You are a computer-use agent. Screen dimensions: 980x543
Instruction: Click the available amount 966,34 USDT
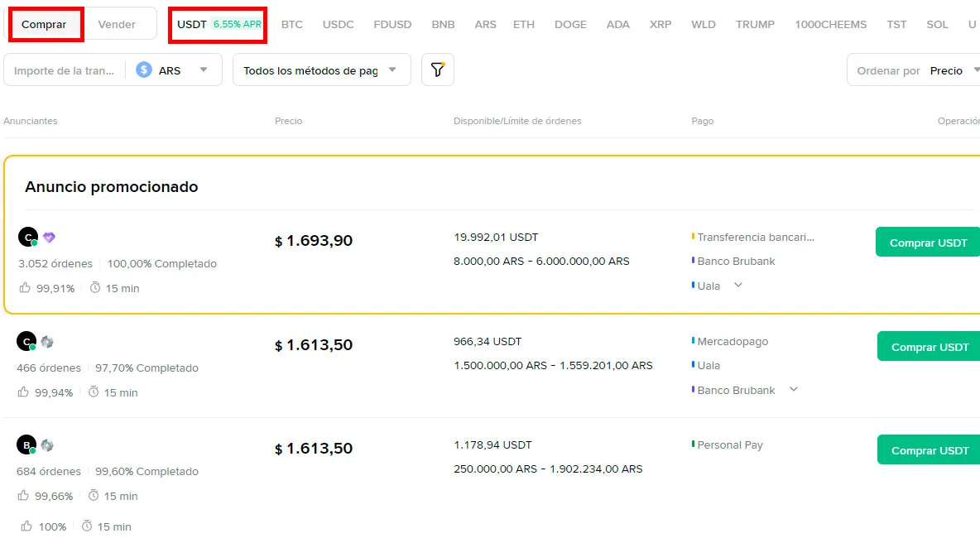pos(488,341)
